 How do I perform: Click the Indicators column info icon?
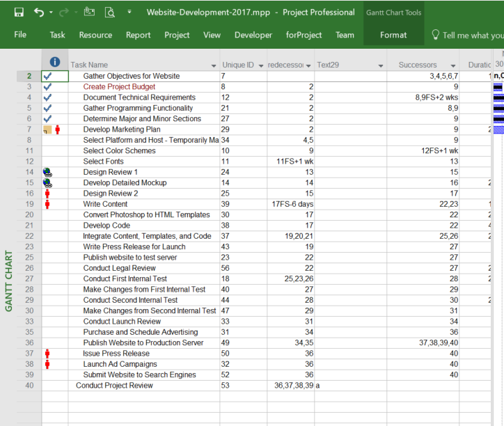(x=54, y=62)
